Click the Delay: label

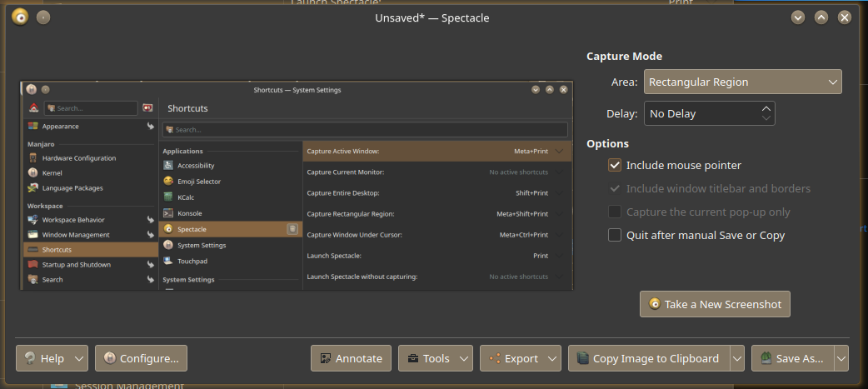click(x=622, y=113)
